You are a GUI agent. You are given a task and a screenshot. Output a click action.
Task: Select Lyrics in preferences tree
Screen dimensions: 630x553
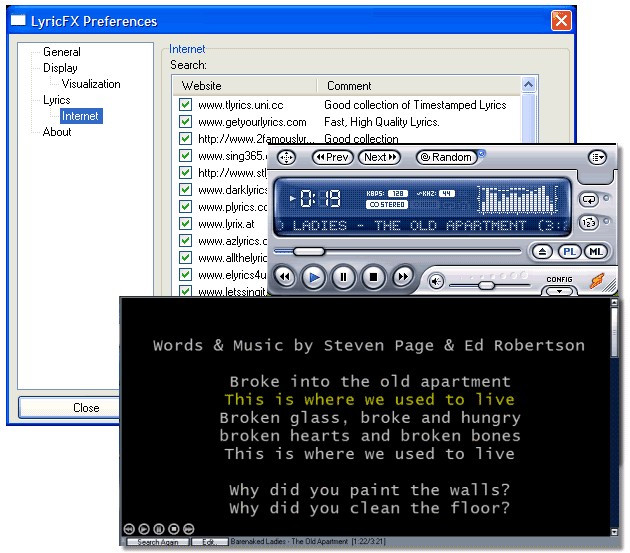57,100
